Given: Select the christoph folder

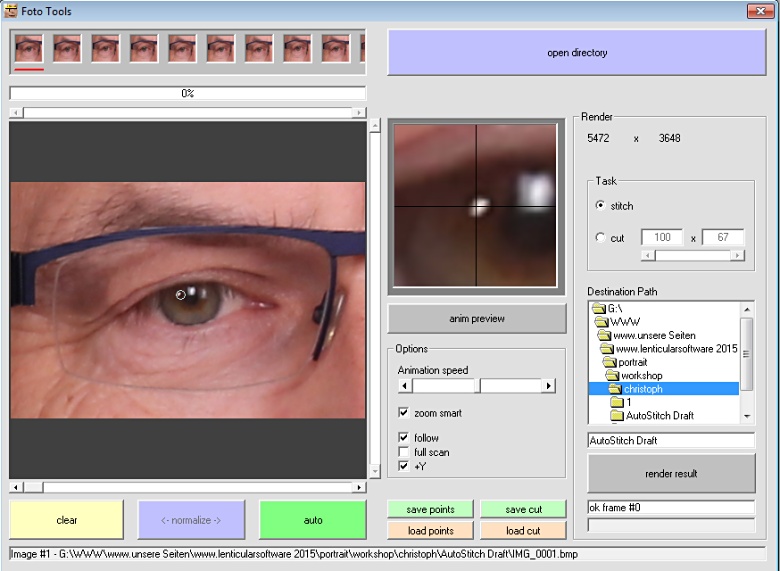Looking at the screenshot, I should pos(643,389).
